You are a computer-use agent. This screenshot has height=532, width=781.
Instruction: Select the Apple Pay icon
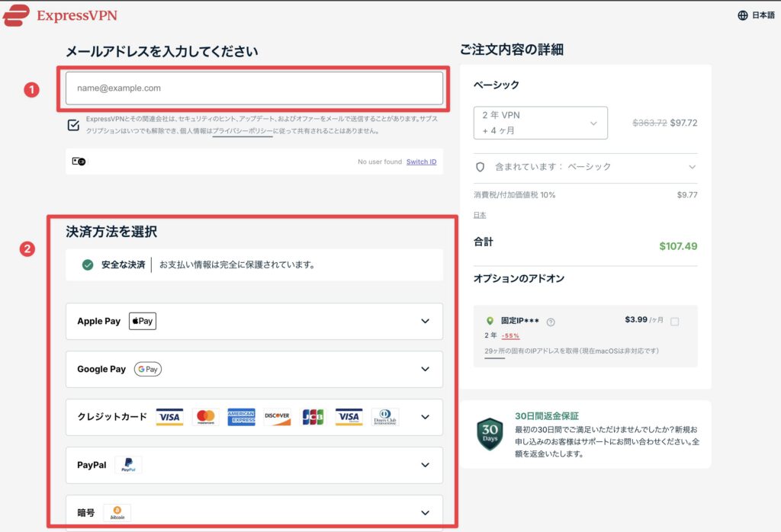(142, 321)
